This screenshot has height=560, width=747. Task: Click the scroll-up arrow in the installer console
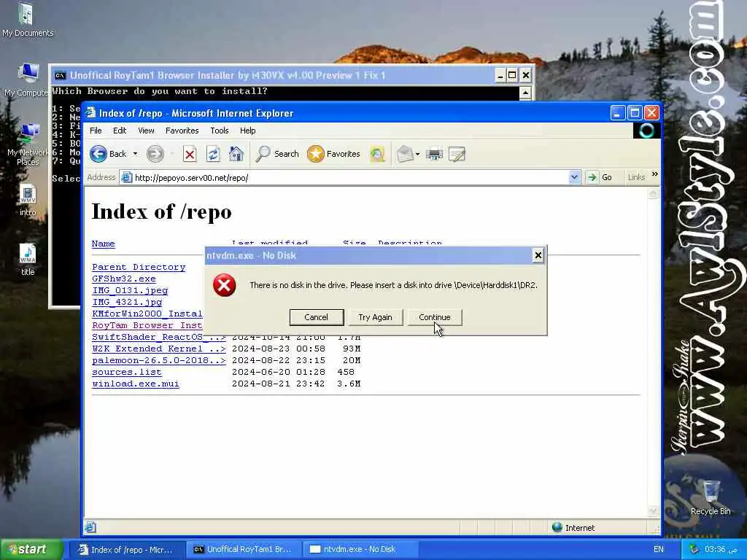tap(525, 93)
